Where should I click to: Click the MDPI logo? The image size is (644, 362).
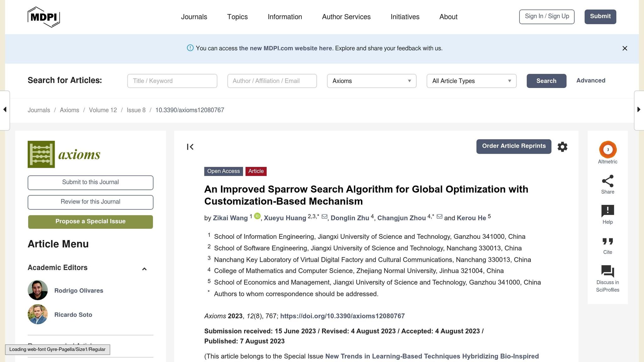[x=44, y=17]
